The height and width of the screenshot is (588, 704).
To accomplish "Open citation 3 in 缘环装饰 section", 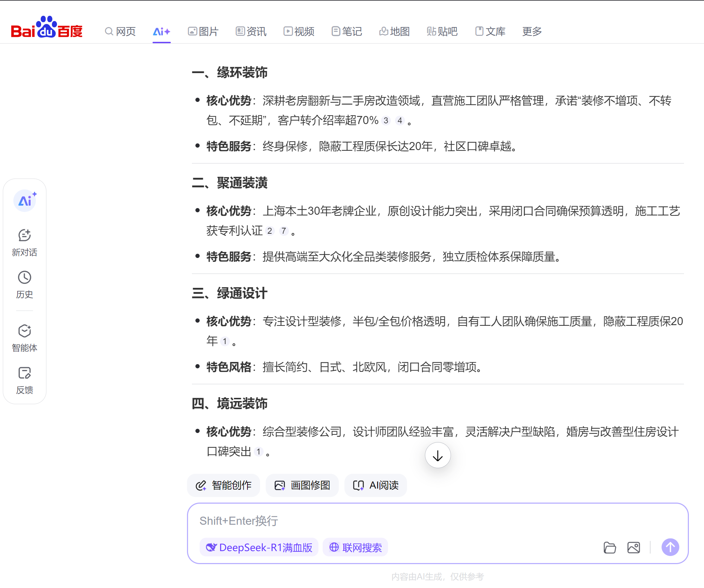I will tap(386, 121).
